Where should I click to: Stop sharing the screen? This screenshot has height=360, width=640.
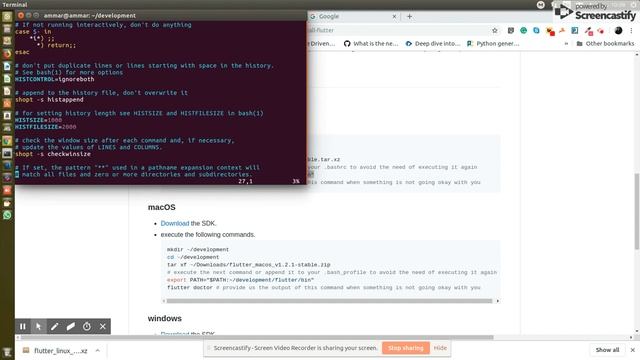click(x=406, y=348)
